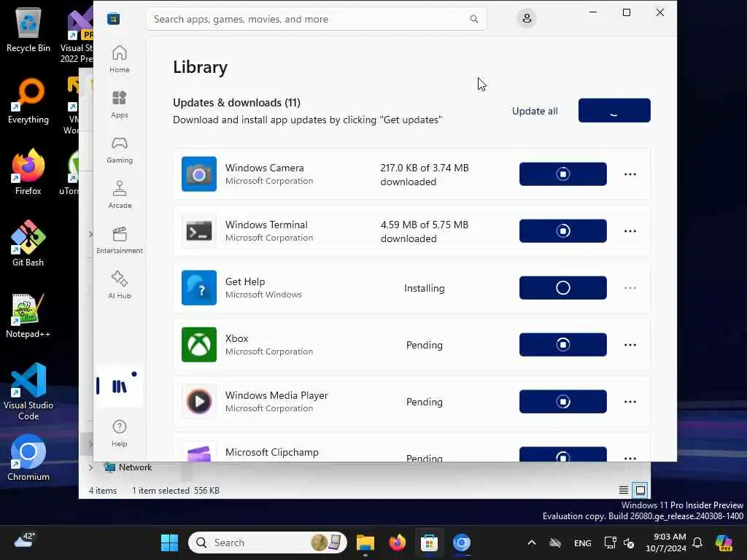Select the Library icon in sidebar
747x560 pixels.
coord(119,386)
